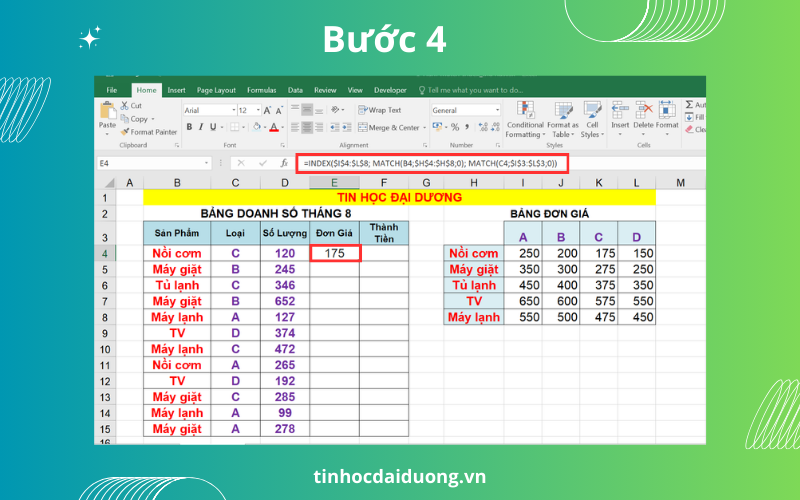Click the Select All corner triangle
Screen dimensions: 800x500
(x=109, y=183)
